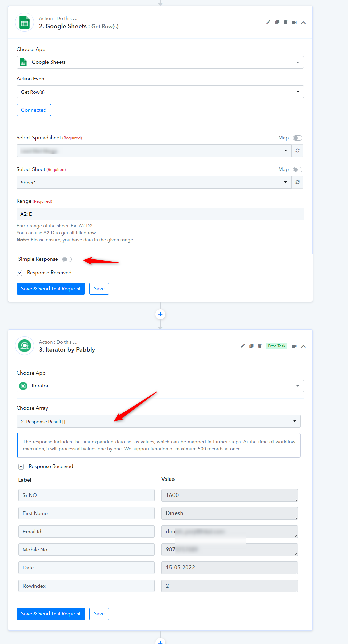Click the Email Id value field
This screenshot has height=644, width=348.
(x=230, y=532)
